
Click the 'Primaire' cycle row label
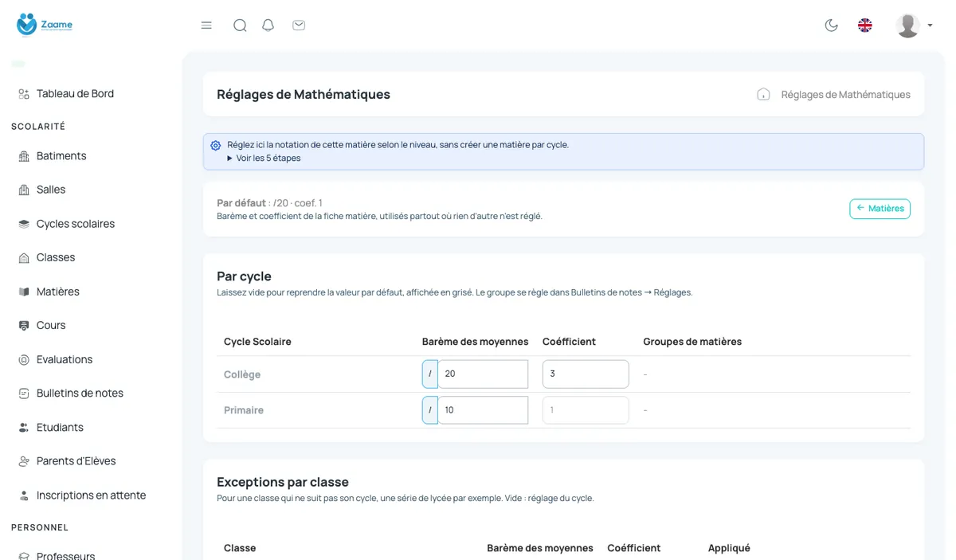tap(244, 410)
